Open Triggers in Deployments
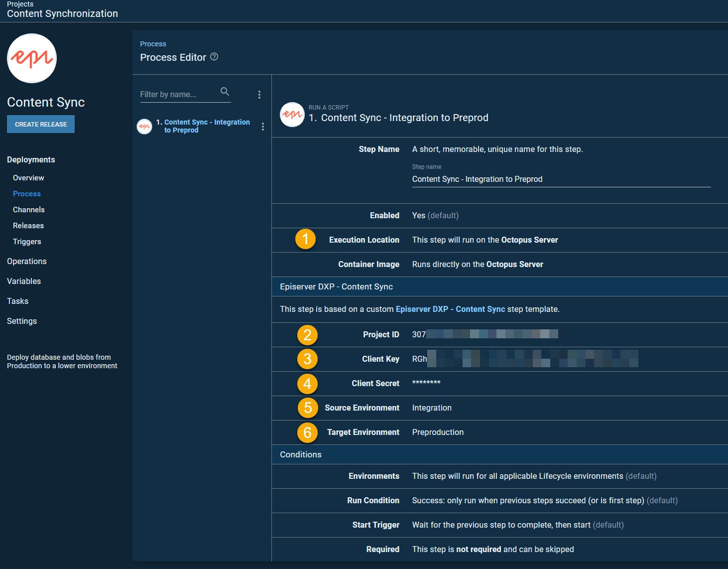Viewport: 728px width, 569px height. tap(27, 242)
